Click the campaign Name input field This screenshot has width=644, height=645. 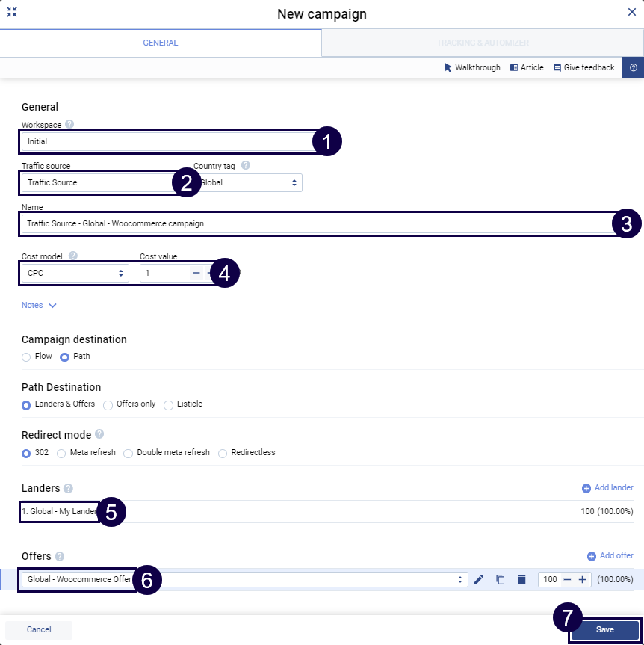pyautogui.click(x=314, y=223)
